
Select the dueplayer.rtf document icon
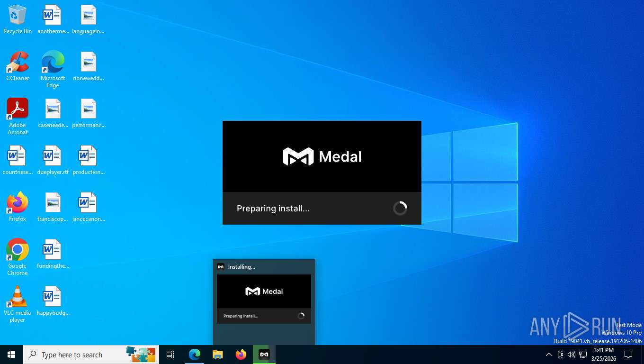(x=53, y=160)
